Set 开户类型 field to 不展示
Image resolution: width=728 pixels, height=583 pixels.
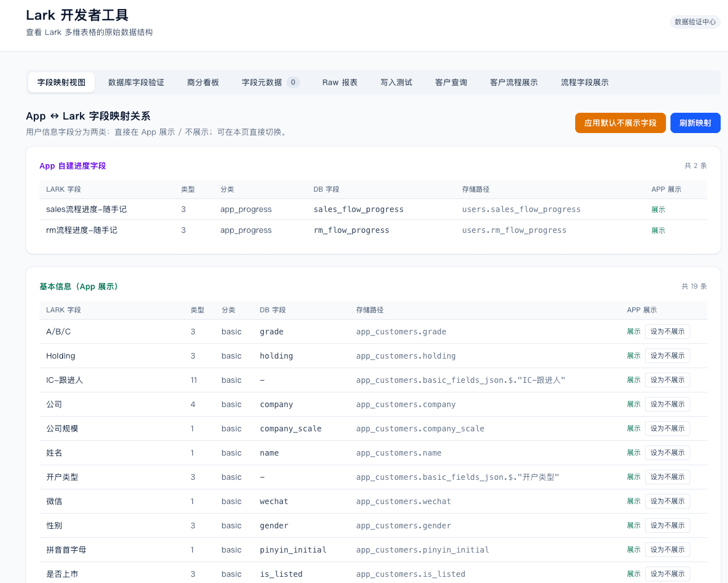click(x=668, y=477)
